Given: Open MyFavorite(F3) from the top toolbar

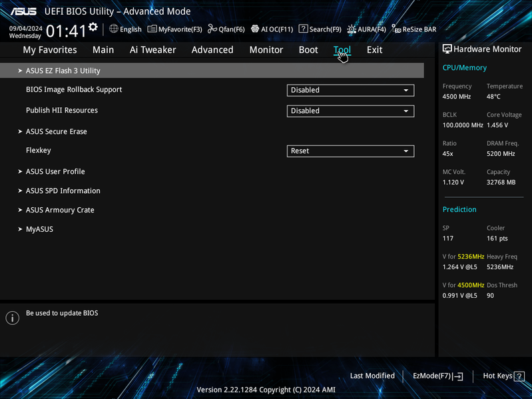Looking at the screenshot, I should (174, 29).
